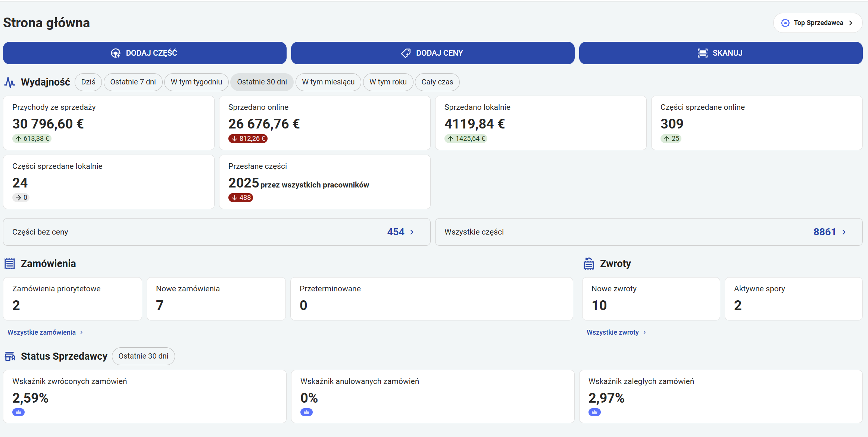Select the Ostatnie 7 dni tab
Screen dimensions: 868x437
pyautogui.click(x=133, y=82)
